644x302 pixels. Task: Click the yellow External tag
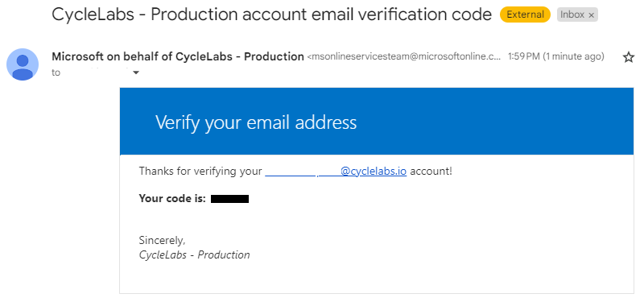525,14
